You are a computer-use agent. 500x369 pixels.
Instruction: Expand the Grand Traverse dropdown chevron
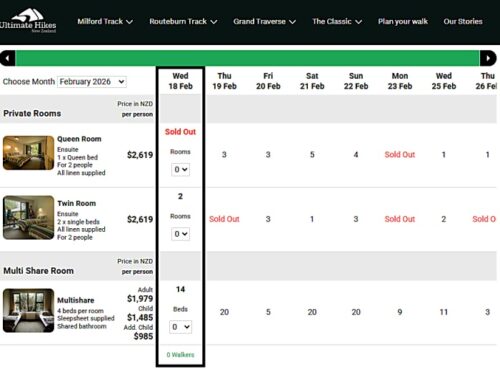(292, 22)
